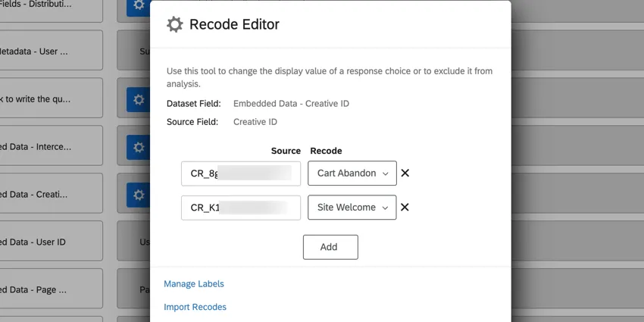
Task: Choose the Data - User ID field card
Action: 50,242
